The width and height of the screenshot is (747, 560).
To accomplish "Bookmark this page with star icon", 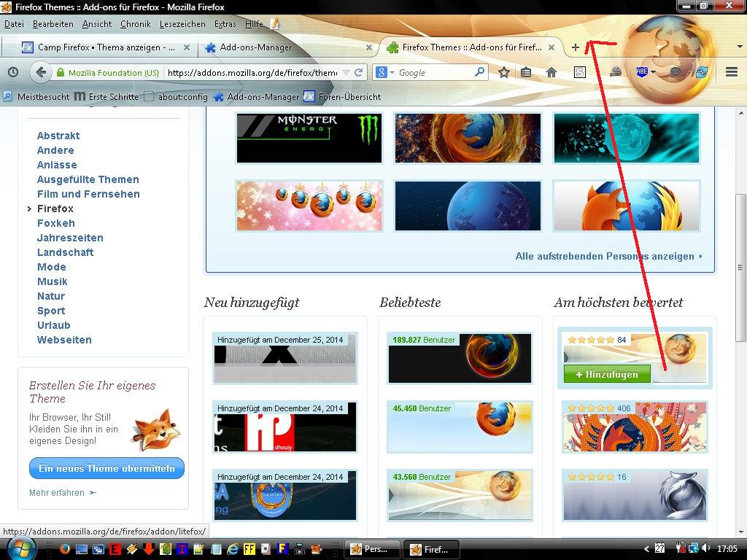I will tap(503, 72).
